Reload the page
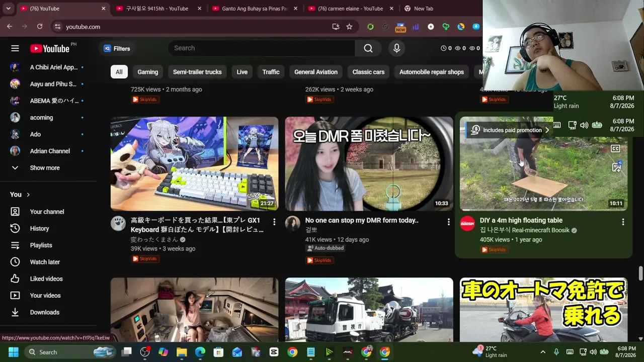 pos(40,27)
